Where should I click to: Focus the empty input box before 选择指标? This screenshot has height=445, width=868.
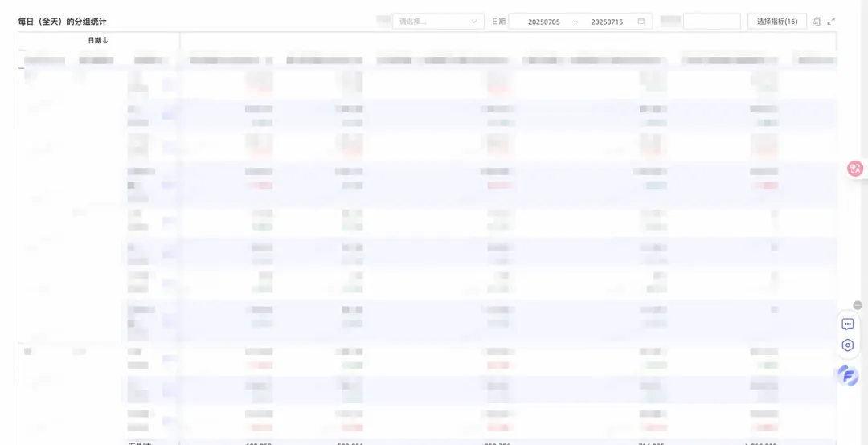click(711, 22)
